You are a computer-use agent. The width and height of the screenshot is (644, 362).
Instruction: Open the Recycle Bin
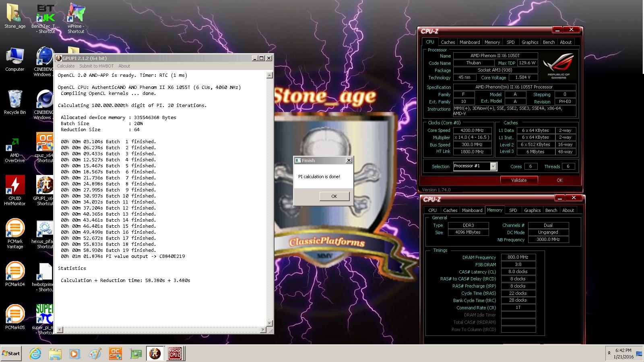tap(15, 102)
